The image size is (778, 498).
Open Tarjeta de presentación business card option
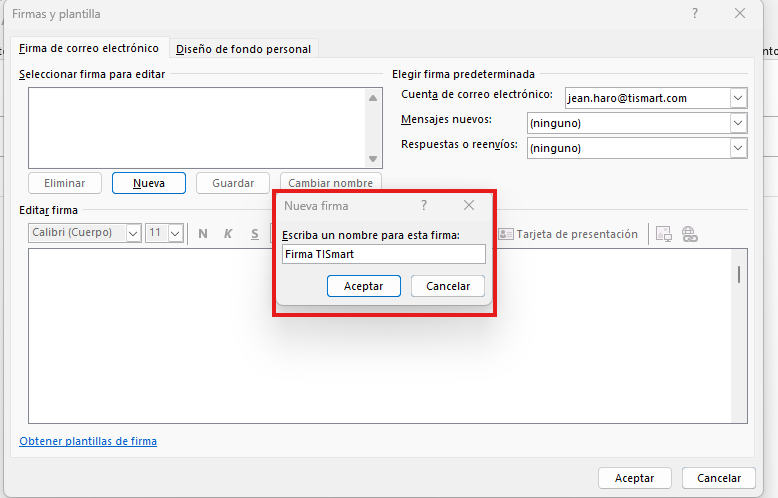pyautogui.click(x=568, y=234)
